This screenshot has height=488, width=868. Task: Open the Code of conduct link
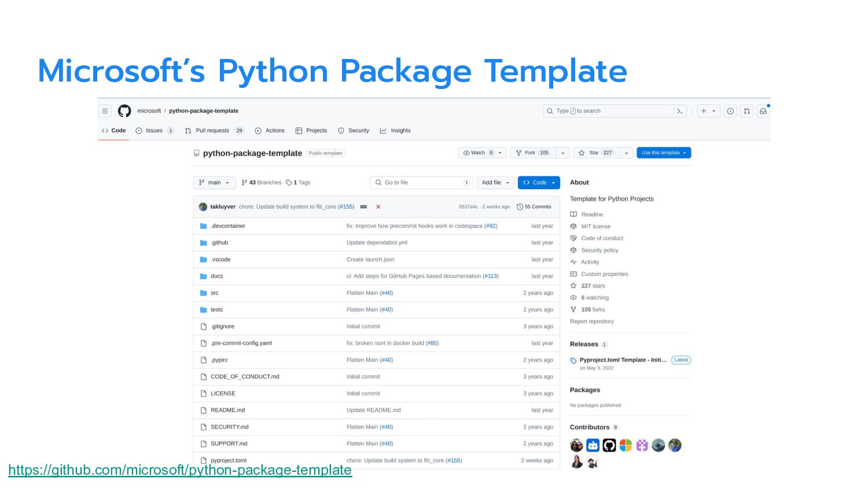click(597, 238)
